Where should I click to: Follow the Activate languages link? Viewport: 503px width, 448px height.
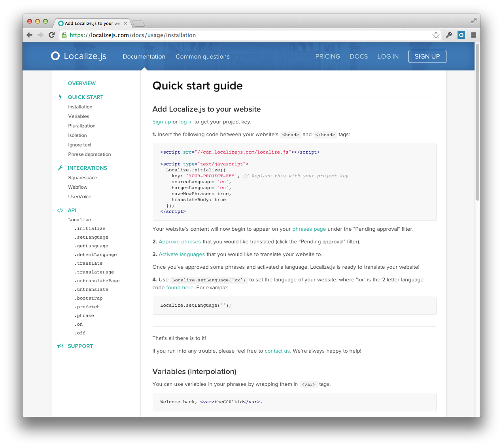pos(182,254)
